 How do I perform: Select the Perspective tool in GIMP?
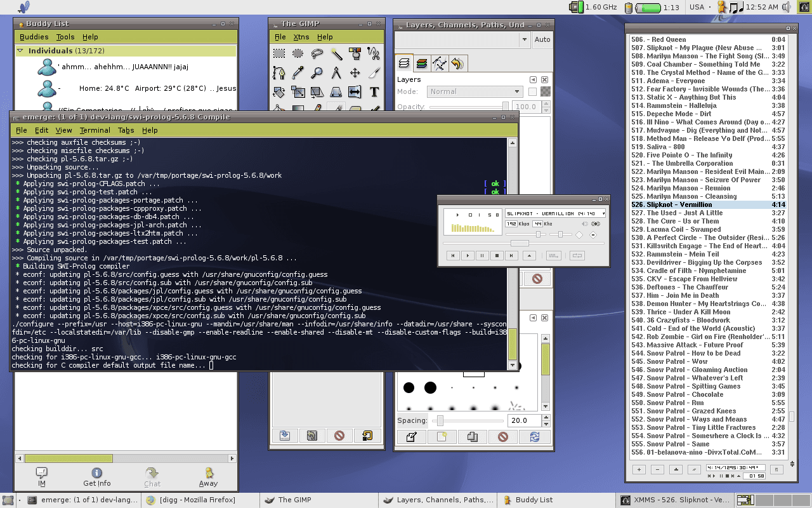tap(336, 92)
